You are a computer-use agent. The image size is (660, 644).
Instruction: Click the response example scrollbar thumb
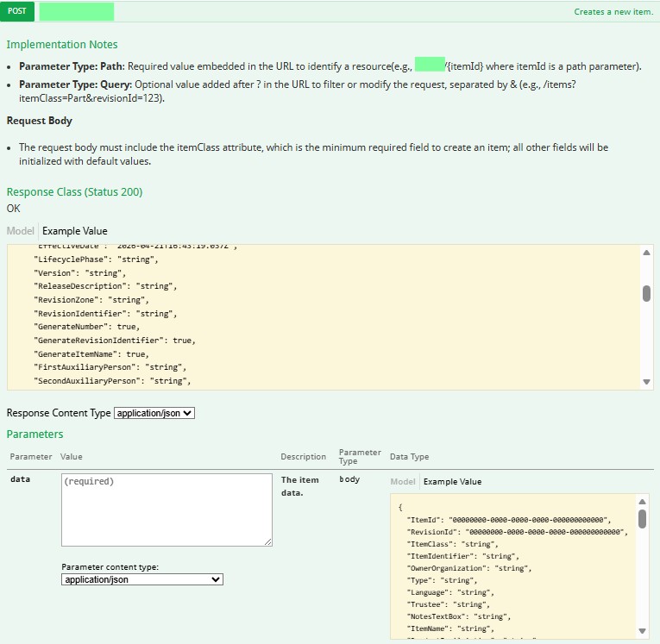tap(647, 293)
